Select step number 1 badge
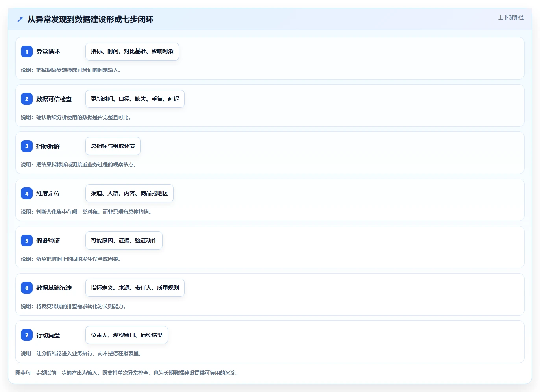540x392 pixels. 27,52
